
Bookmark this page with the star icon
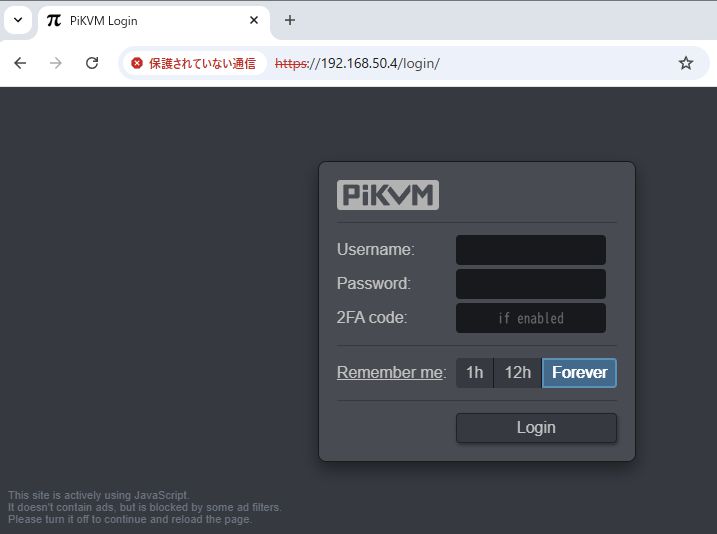[x=686, y=63]
